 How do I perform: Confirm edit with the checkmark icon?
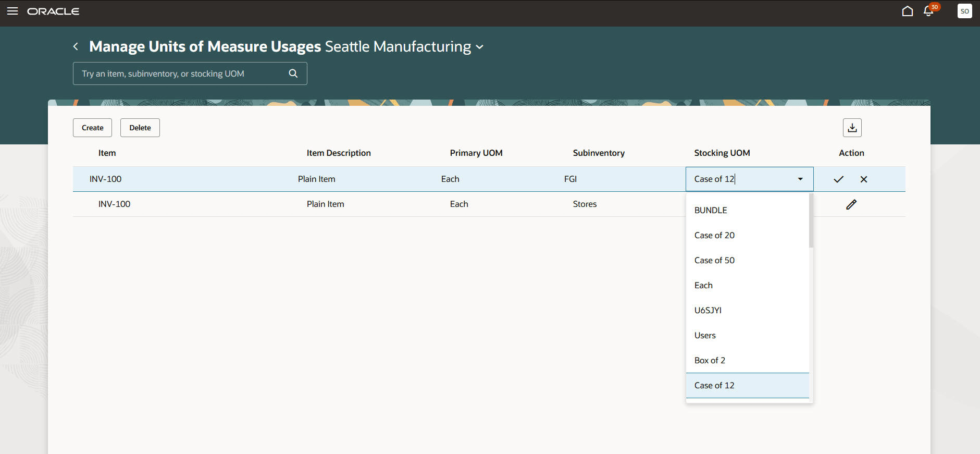click(x=838, y=179)
